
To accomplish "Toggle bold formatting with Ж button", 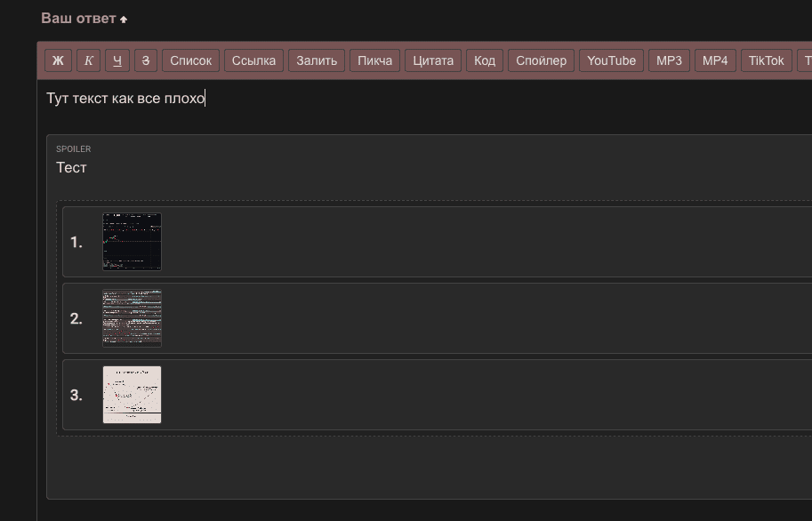I will pos(59,60).
